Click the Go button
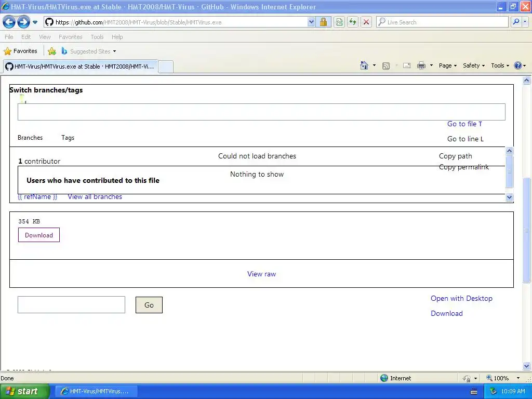The image size is (532, 399). pyautogui.click(x=149, y=305)
